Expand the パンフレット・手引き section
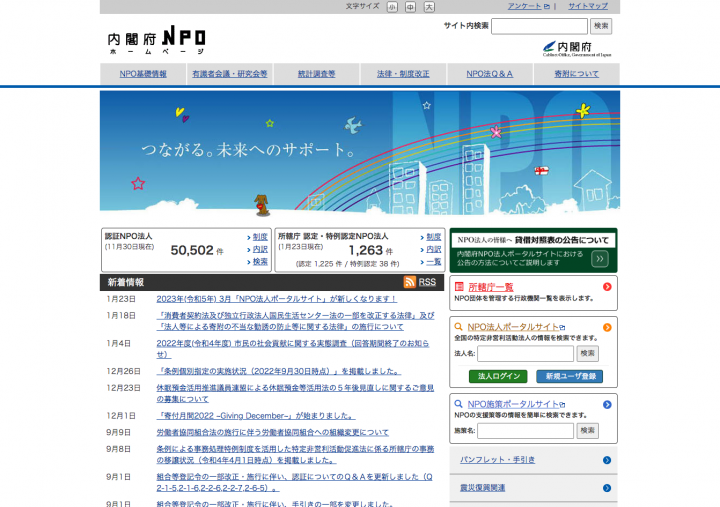720x507 pixels. pyautogui.click(x=533, y=460)
